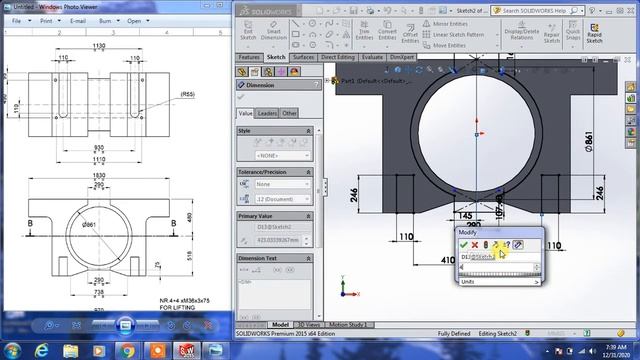Open Linear Sketch Pattern tool
Viewport: 640px width, 360px height.
pyautogui.click(x=453, y=35)
